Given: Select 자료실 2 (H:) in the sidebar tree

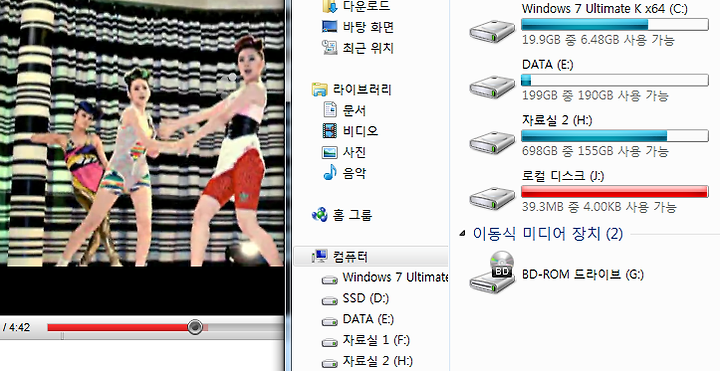Looking at the screenshot, I should coord(377,361).
